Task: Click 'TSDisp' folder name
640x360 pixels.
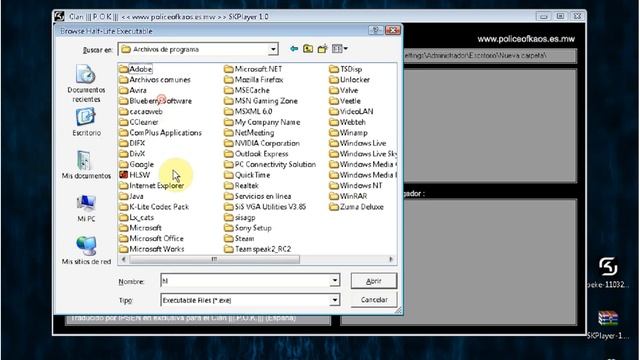Action: pyautogui.click(x=351, y=69)
